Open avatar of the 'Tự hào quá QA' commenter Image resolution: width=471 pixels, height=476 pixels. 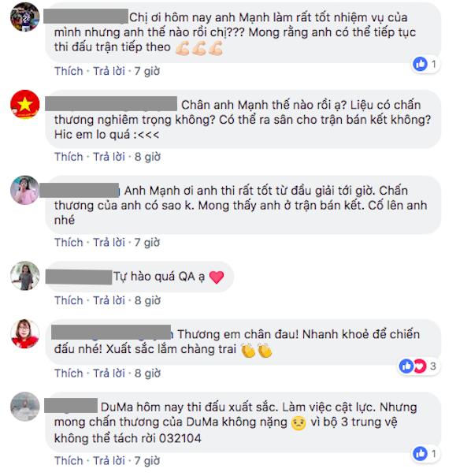(x=25, y=276)
